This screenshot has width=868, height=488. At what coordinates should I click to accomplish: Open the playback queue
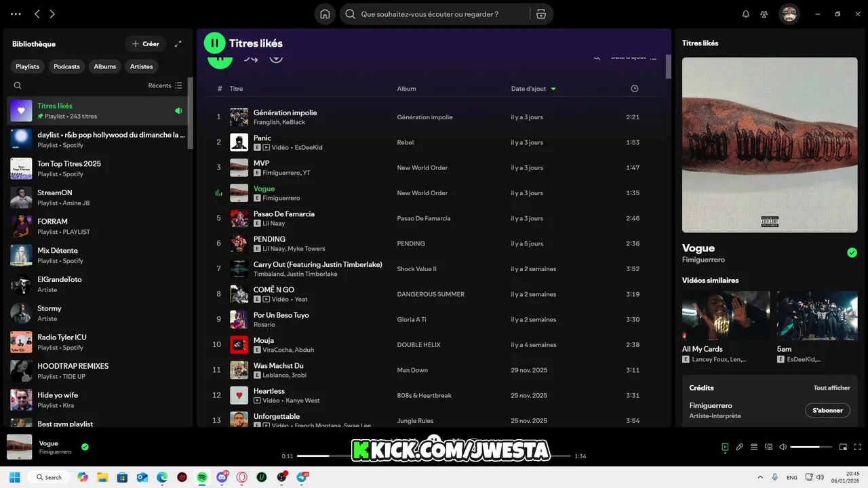(754, 447)
